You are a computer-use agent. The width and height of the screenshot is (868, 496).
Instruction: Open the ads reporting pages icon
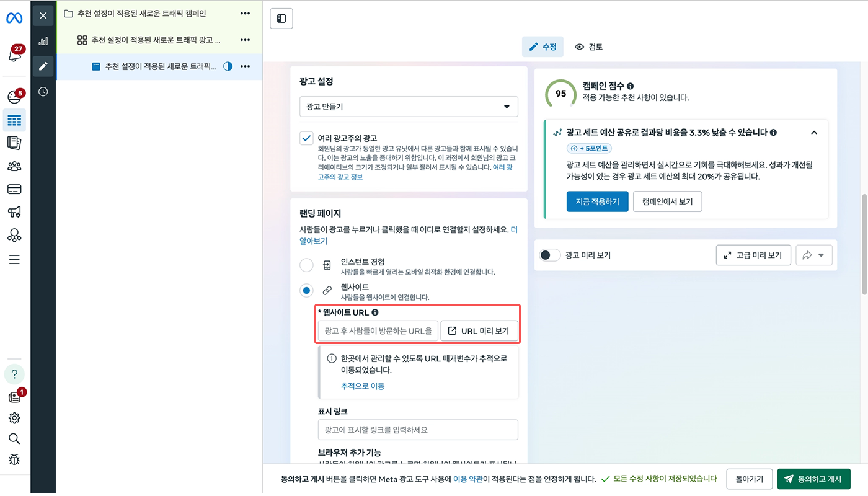(x=14, y=143)
